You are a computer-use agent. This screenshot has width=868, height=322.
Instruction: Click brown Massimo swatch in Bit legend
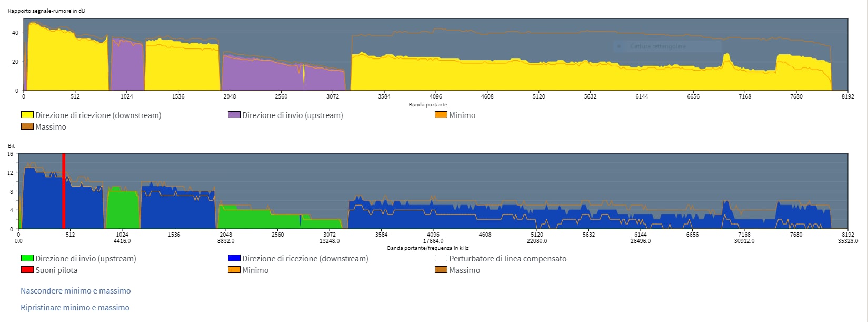coord(441,270)
